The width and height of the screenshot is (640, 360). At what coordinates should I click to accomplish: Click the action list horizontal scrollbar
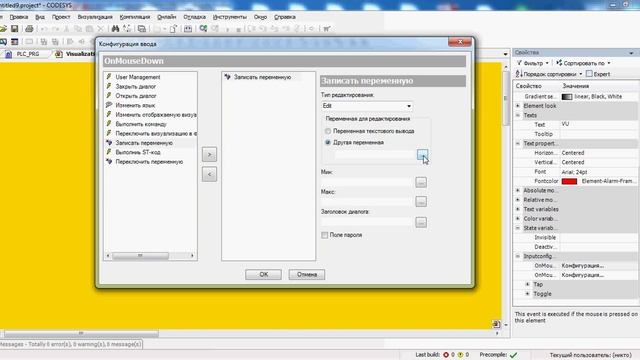150,256
